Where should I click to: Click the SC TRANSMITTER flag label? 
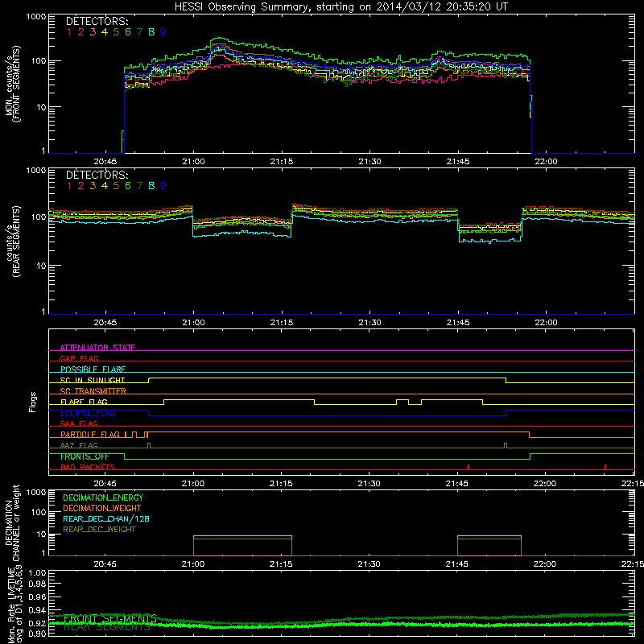tap(93, 391)
